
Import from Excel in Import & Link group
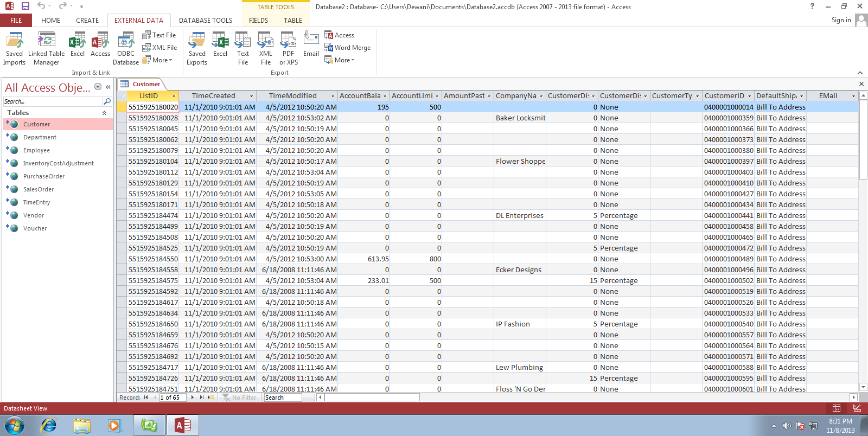(78, 44)
